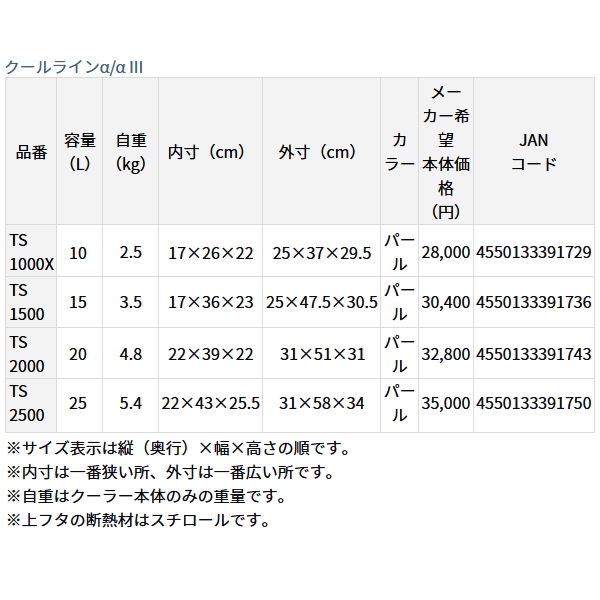Click price 32,800
This screenshot has height=600, width=600.
pyautogui.click(x=446, y=354)
